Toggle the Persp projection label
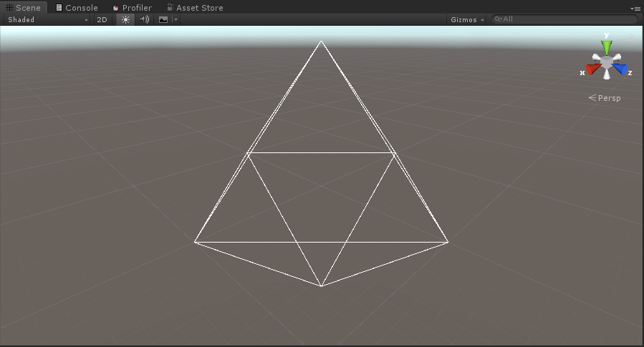 point(605,98)
